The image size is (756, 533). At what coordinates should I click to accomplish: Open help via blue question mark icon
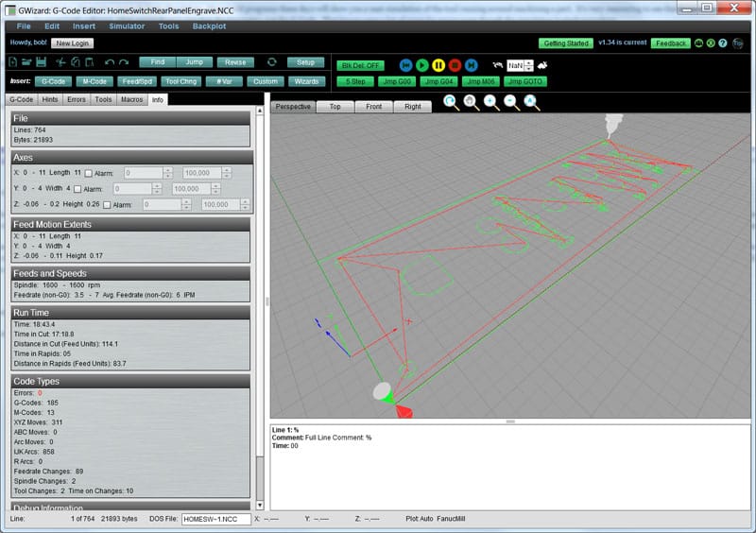coord(723,43)
